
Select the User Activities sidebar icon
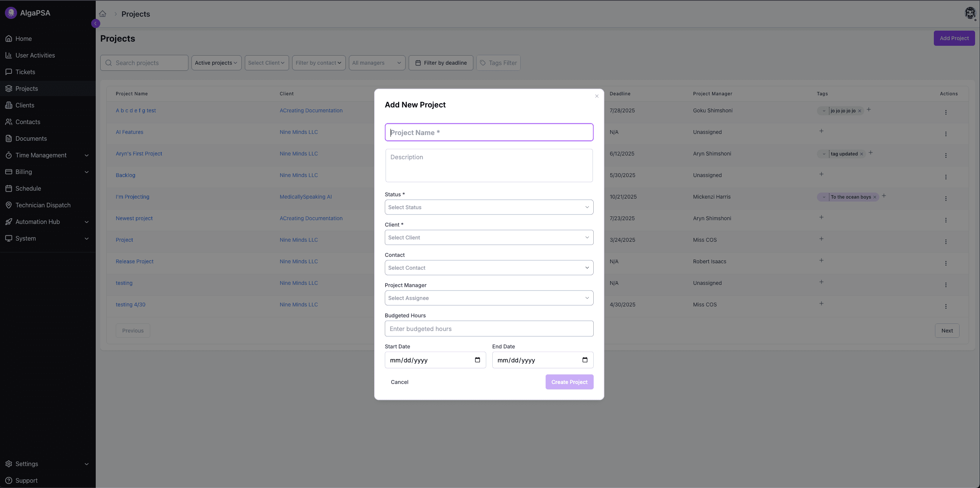[x=9, y=55]
